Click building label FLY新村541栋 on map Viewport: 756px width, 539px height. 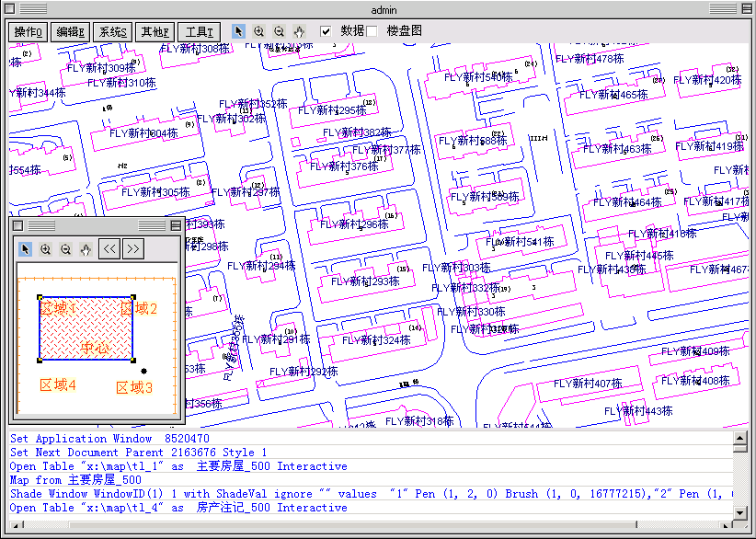tap(520, 242)
